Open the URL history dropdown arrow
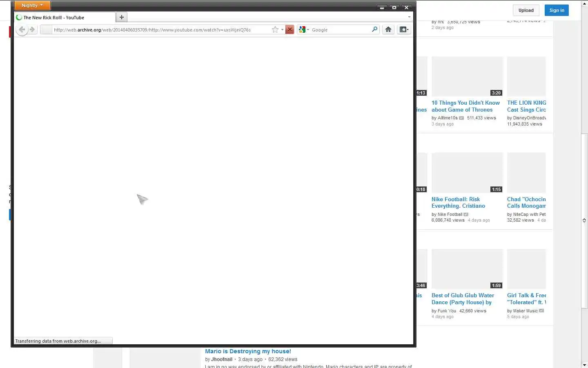Image resolution: width=588 pixels, height=368 pixels. [282, 30]
